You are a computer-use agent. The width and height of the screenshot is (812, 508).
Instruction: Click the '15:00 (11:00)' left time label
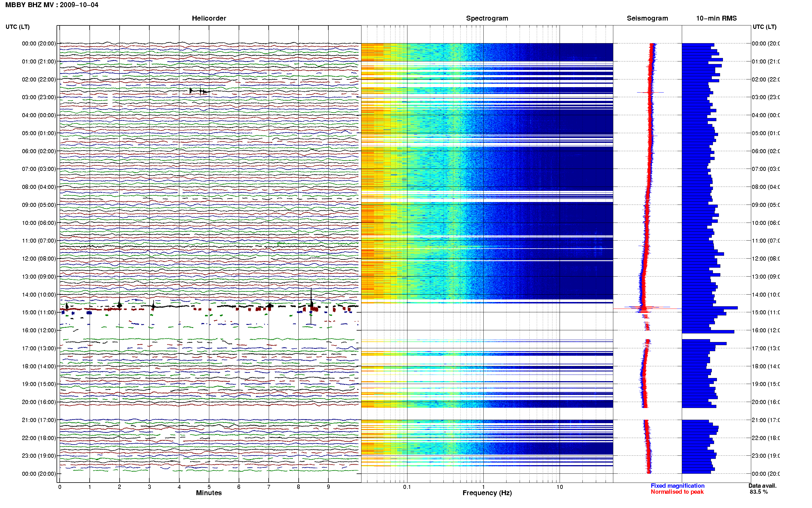(39, 313)
